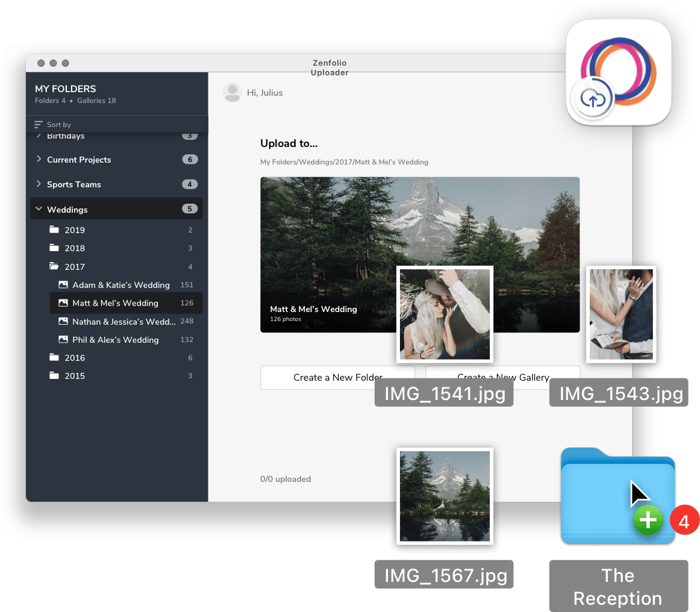
Task: Click the 2016 folder icon
Action: click(x=55, y=358)
